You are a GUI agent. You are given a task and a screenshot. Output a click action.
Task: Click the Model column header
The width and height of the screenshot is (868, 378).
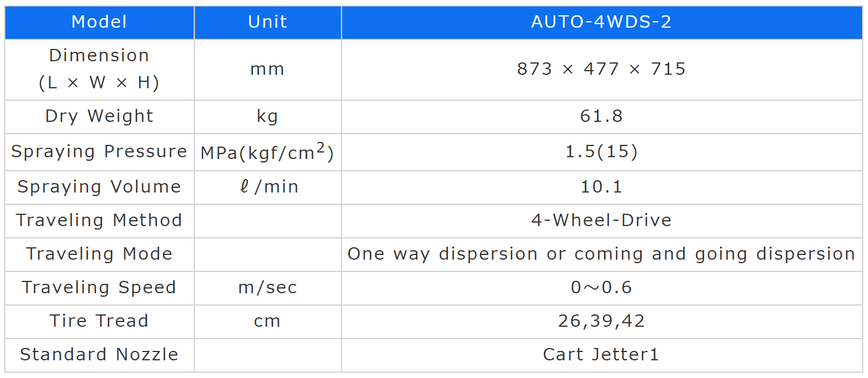(x=99, y=22)
